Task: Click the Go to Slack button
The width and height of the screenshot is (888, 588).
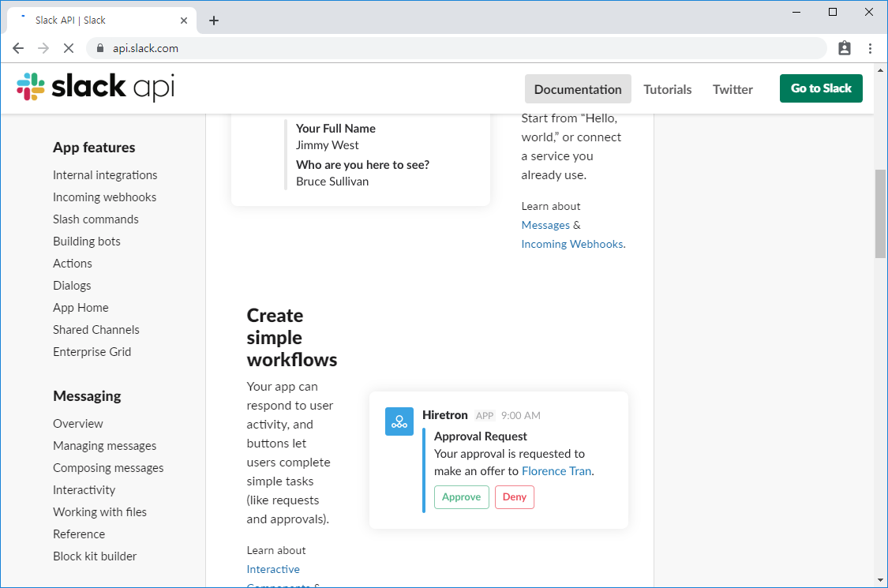Action: coord(821,88)
